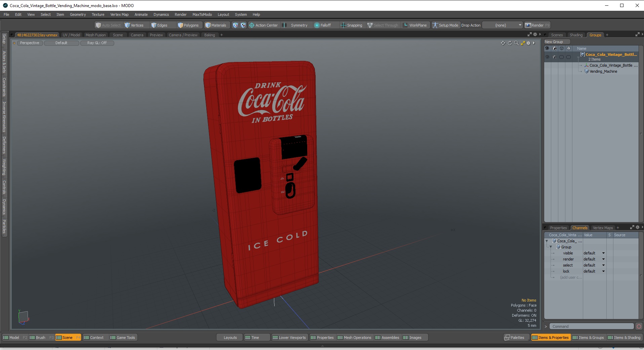This screenshot has height=350, width=644.
Task: Click the record button beside Command field
Action: [639, 326]
